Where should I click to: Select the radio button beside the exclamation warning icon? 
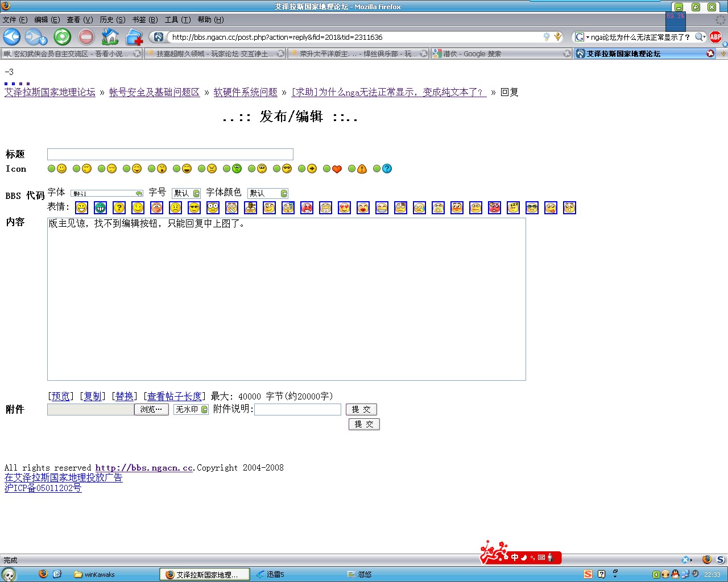(x=351, y=169)
